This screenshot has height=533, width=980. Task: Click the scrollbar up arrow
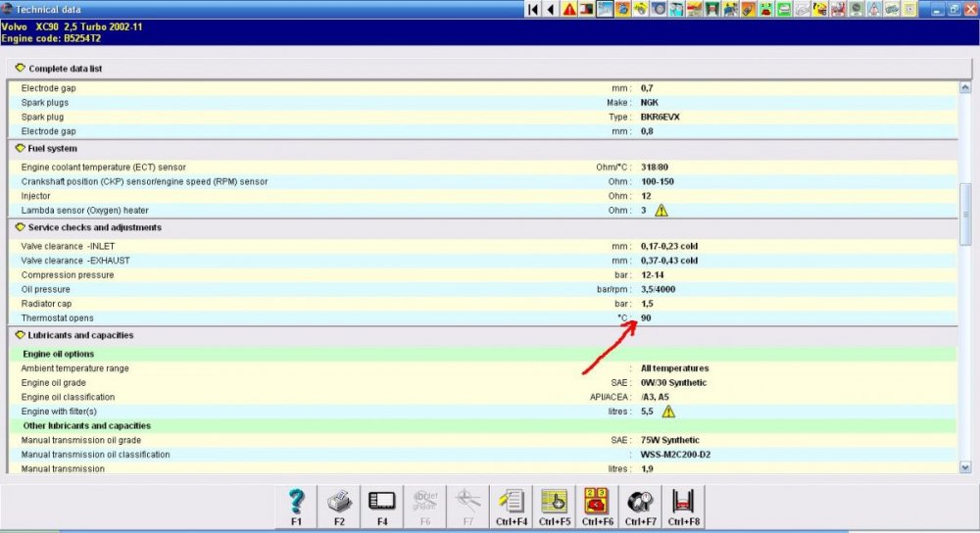[965, 88]
